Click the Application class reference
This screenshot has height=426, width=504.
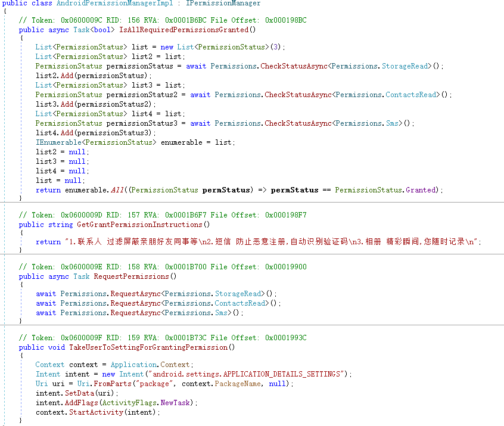click(133, 365)
